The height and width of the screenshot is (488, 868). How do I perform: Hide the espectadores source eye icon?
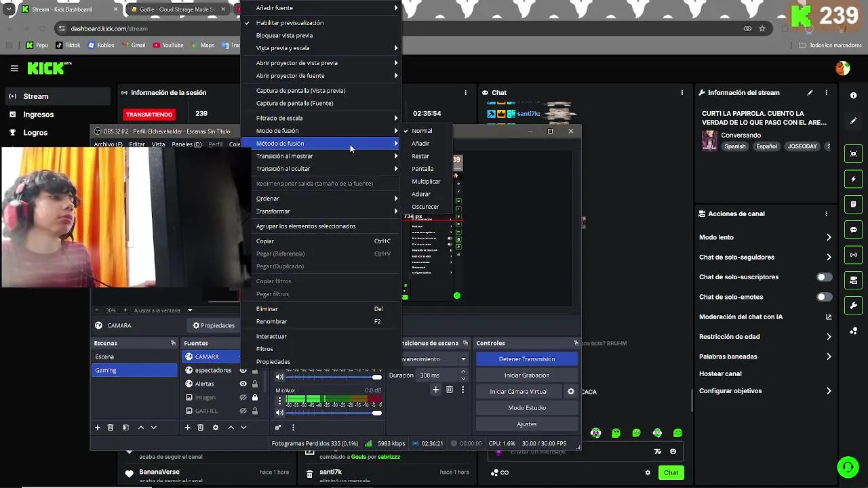[243, 370]
